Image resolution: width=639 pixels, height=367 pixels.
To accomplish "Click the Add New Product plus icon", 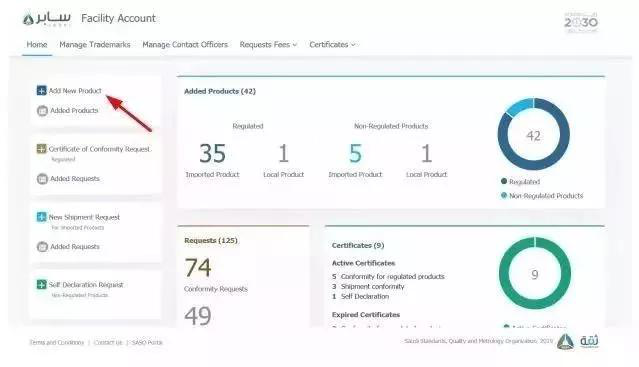I will 42,90.
